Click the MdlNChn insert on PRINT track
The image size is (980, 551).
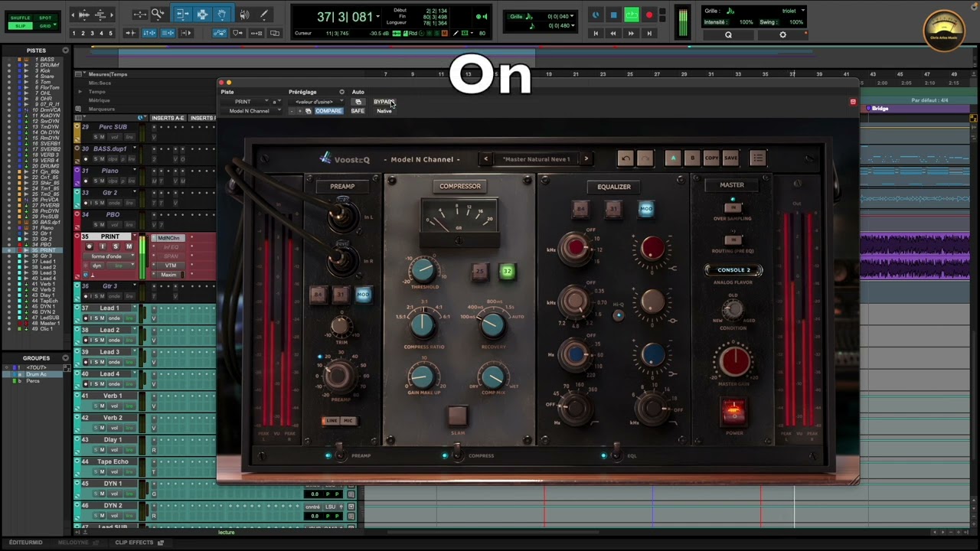point(169,238)
